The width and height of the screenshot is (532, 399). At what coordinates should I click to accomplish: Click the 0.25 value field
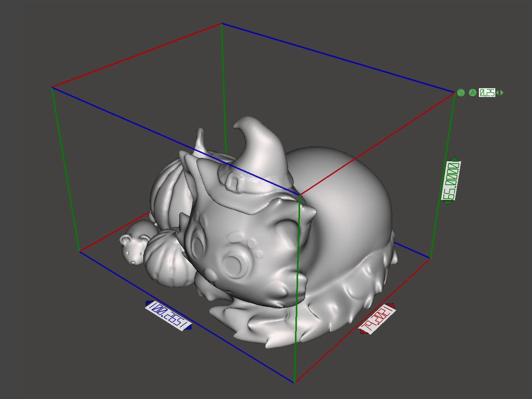(x=487, y=93)
